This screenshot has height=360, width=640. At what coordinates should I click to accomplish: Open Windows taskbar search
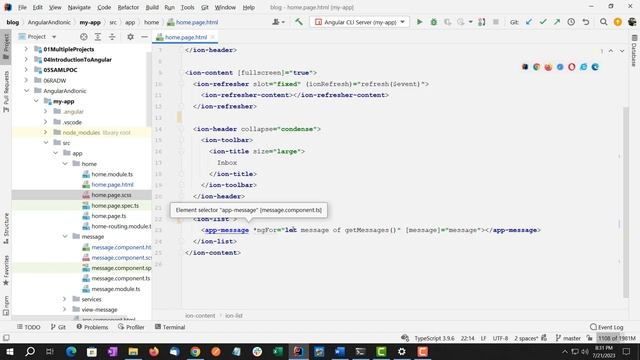click(30, 351)
